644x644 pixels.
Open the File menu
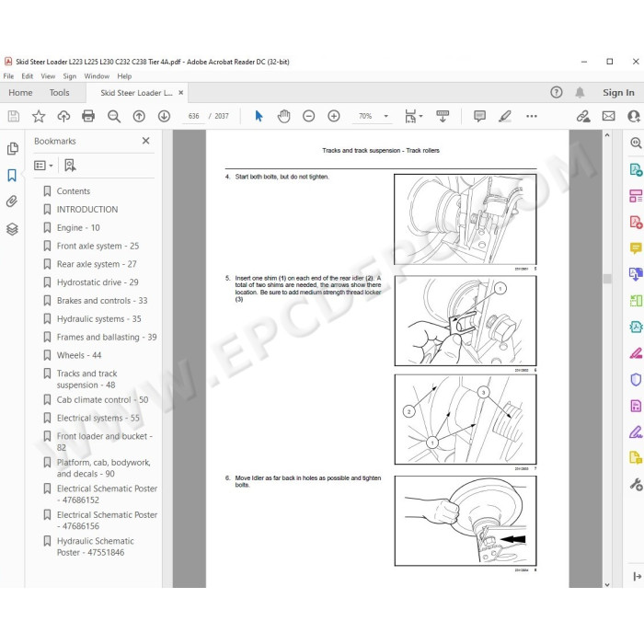click(x=8, y=76)
